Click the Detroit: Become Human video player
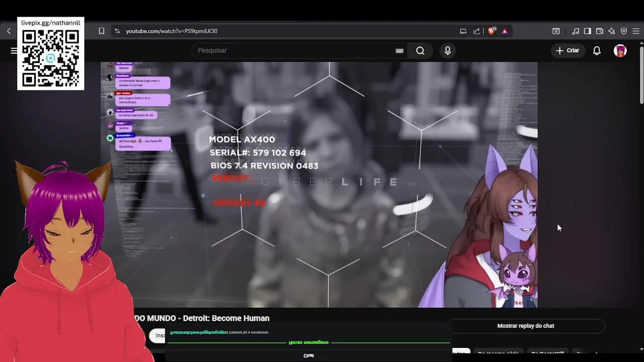Image resolution: width=644 pixels, height=362 pixels. click(319, 185)
